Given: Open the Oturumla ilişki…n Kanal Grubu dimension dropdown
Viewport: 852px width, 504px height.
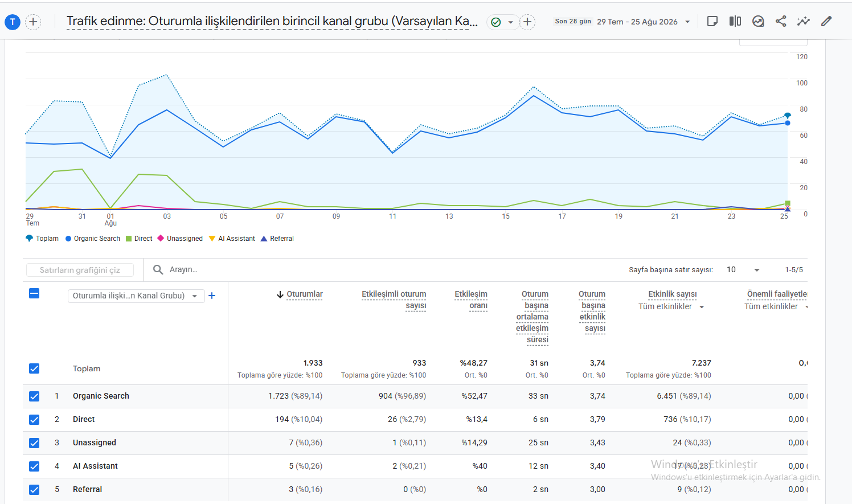Looking at the screenshot, I should tap(136, 296).
